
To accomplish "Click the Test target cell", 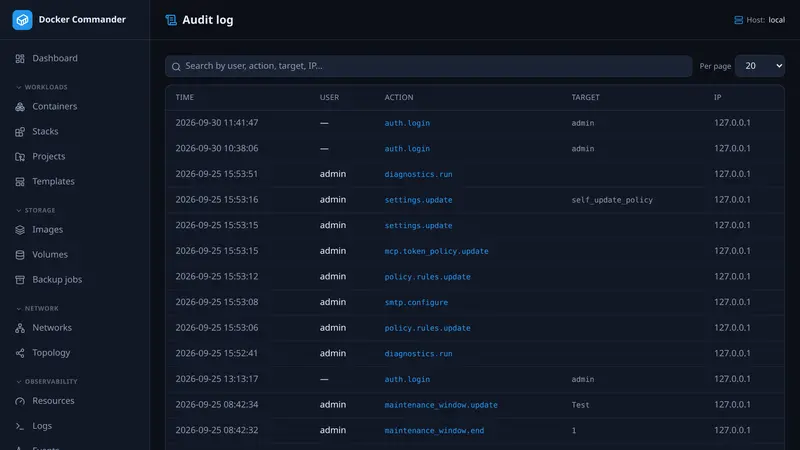I will [580, 405].
